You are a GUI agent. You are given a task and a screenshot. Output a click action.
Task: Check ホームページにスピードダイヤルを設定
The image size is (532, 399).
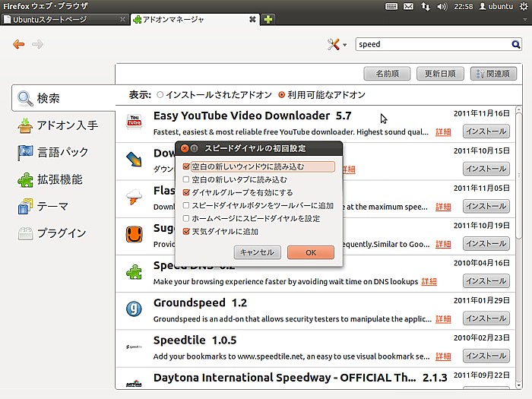coord(186,218)
